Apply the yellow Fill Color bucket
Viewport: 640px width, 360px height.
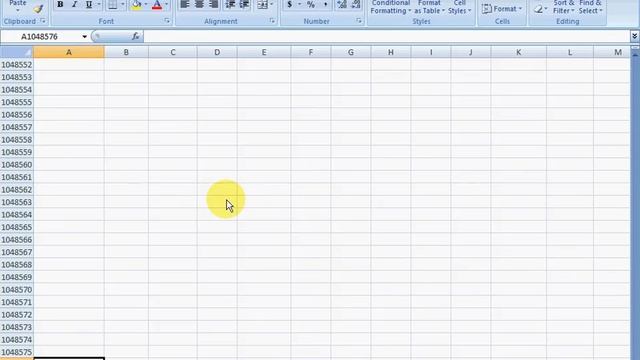click(x=136, y=4)
